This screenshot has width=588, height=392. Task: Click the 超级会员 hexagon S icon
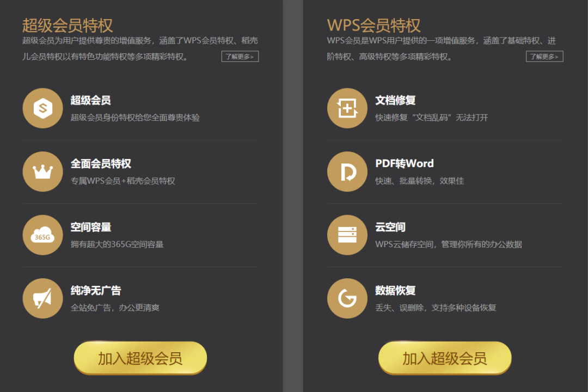[43, 108]
